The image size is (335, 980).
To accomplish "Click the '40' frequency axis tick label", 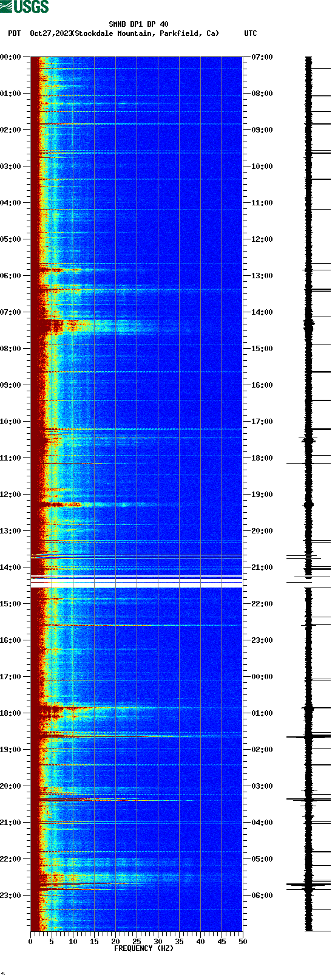I will tap(200, 942).
